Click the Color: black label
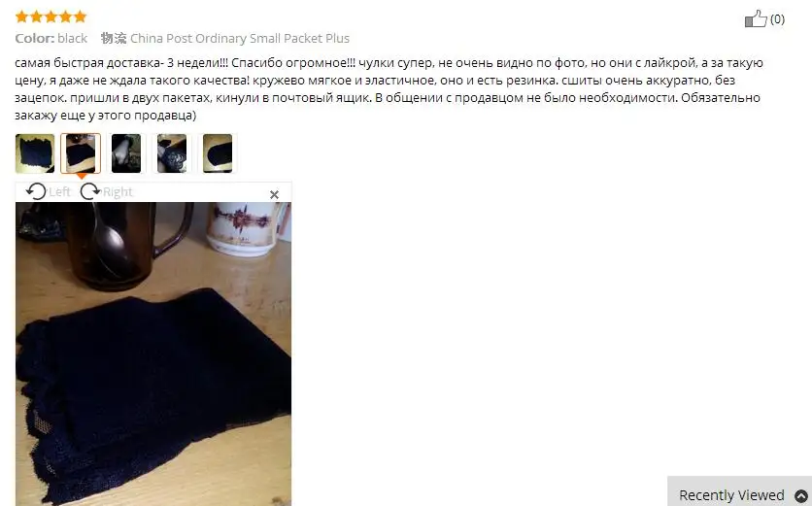 click(51, 38)
